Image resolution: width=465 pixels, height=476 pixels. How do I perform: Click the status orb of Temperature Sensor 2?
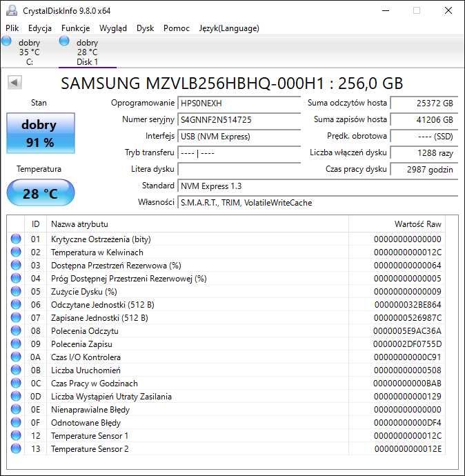[x=16, y=448]
